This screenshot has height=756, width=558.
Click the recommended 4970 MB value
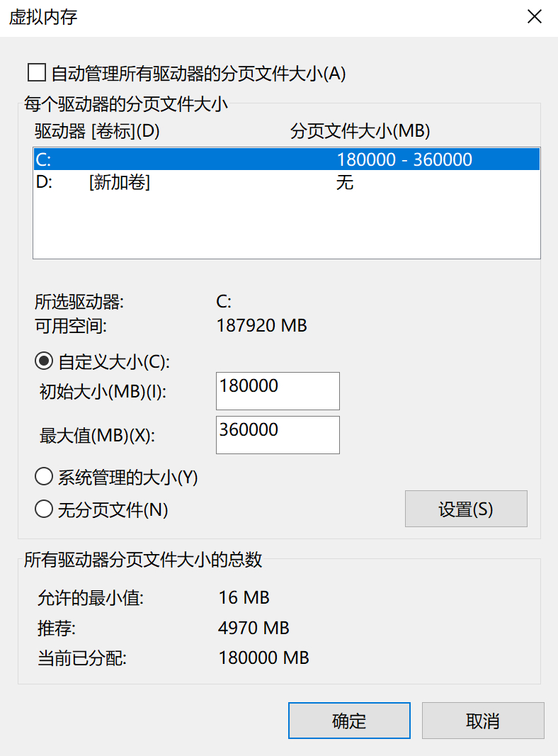(254, 628)
